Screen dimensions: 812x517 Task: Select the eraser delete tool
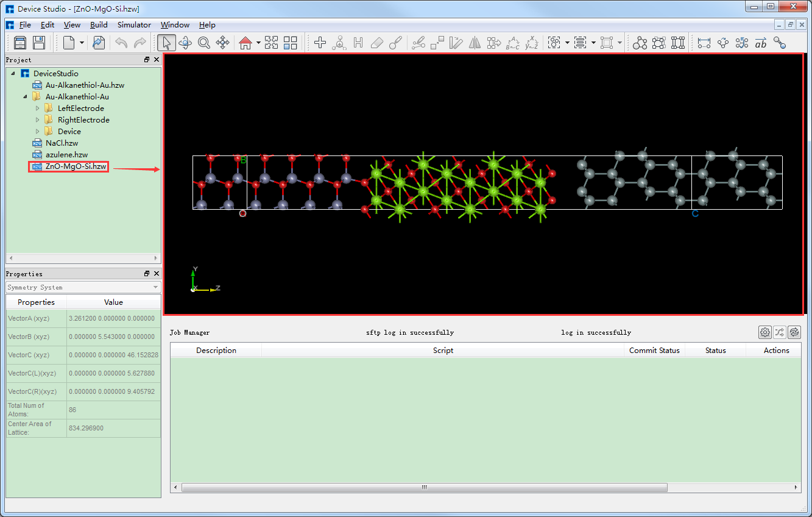pyautogui.click(x=377, y=43)
